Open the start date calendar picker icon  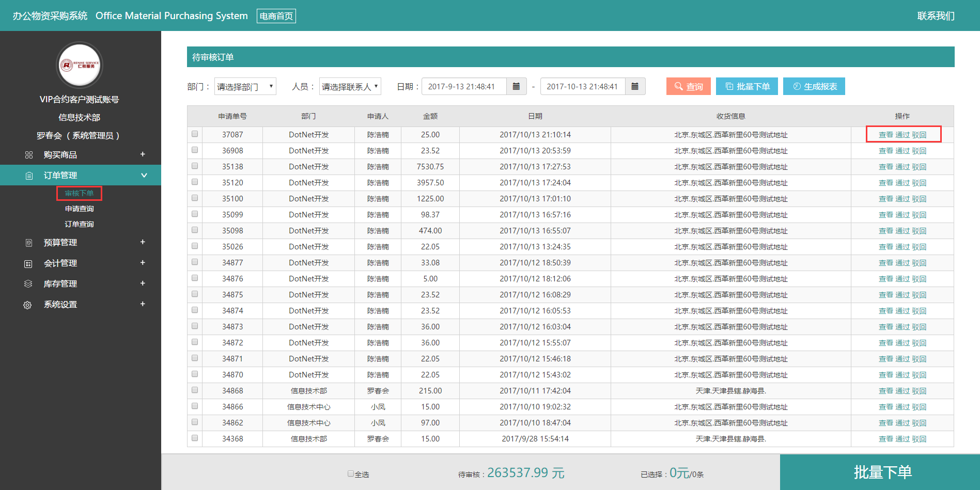[516, 87]
